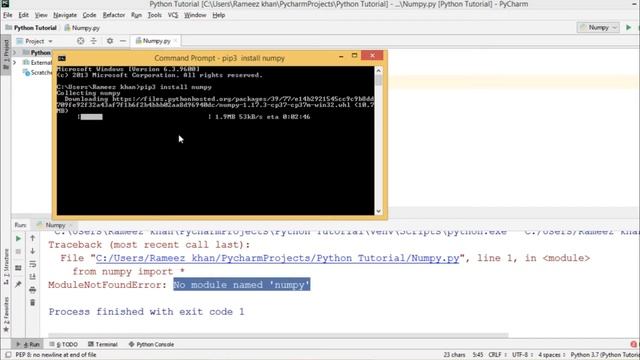This screenshot has height=360, width=640.
Task: Open the Project view dropdown
Action: click(34, 41)
